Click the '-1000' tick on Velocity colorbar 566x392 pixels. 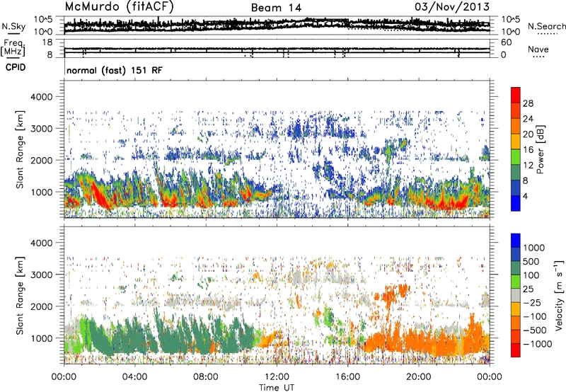point(537,344)
